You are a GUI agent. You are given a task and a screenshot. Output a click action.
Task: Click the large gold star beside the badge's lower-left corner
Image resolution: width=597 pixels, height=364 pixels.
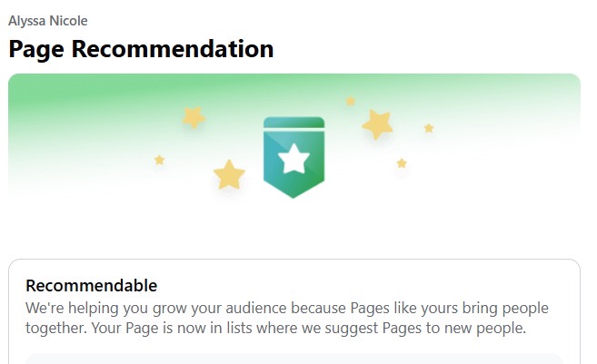[x=229, y=174]
